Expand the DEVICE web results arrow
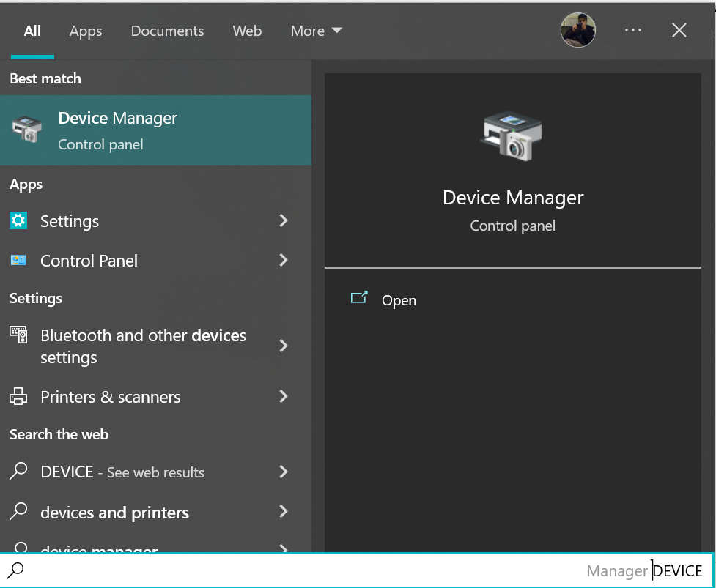Screen dimensions: 716x588 (x=284, y=472)
